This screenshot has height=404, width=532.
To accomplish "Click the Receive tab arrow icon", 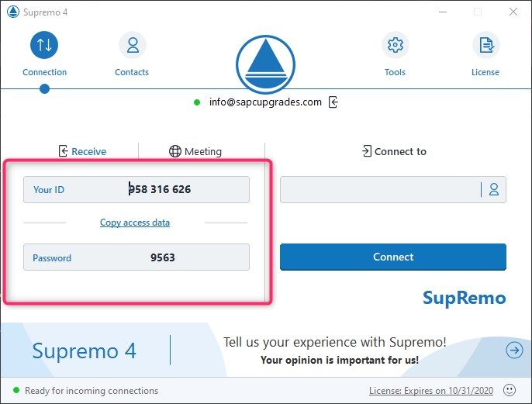I will click(63, 151).
